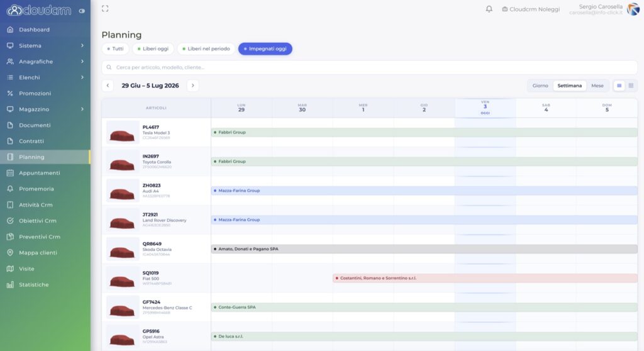
Task: Expand the Sistema submenu chevron
Action: [82, 46]
